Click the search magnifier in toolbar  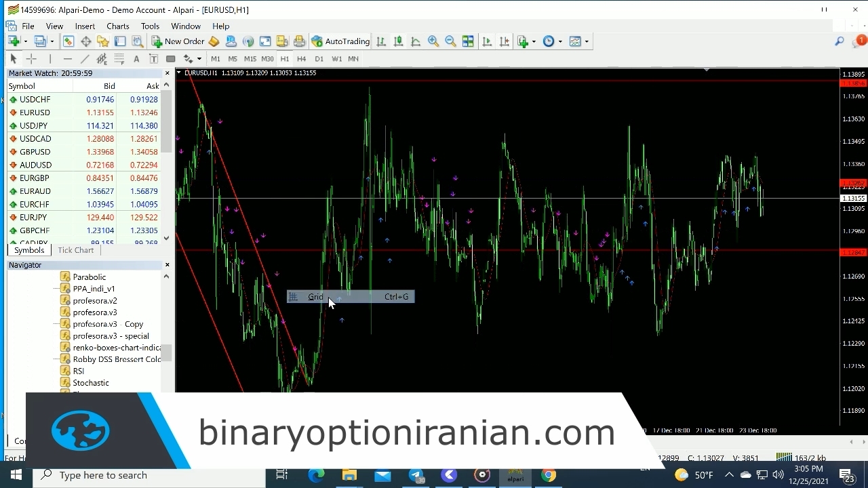[x=840, y=41]
